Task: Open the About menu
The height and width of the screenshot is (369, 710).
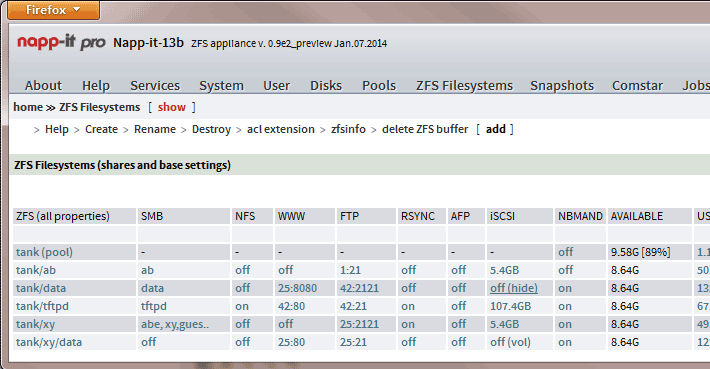Action: click(x=43, y=86)
